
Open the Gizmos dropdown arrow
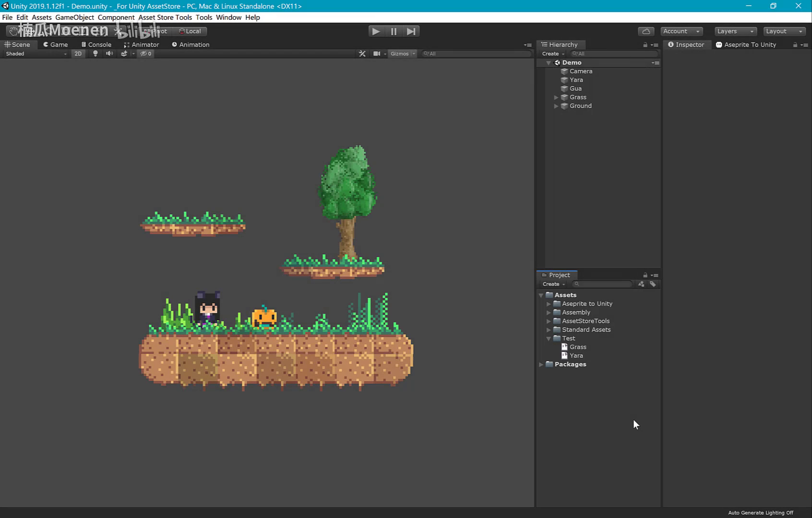pos(414,54)
